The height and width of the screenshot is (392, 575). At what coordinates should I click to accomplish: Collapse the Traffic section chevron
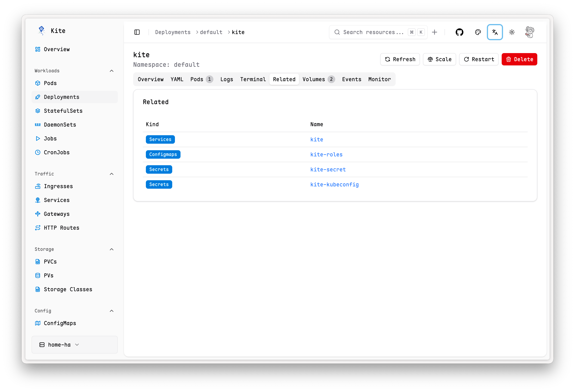click(x=112, y=174)
